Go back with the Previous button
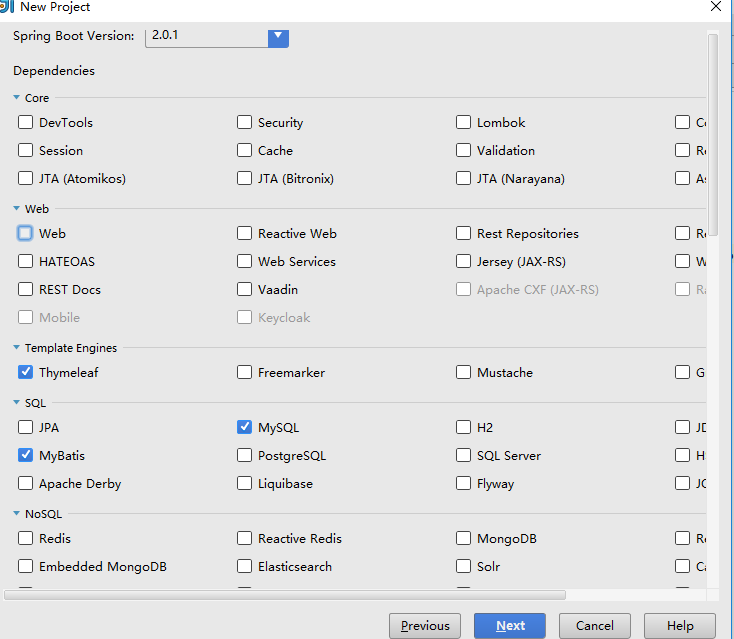Viewport: 734px width, 639px height. click(x=425, y=625)
